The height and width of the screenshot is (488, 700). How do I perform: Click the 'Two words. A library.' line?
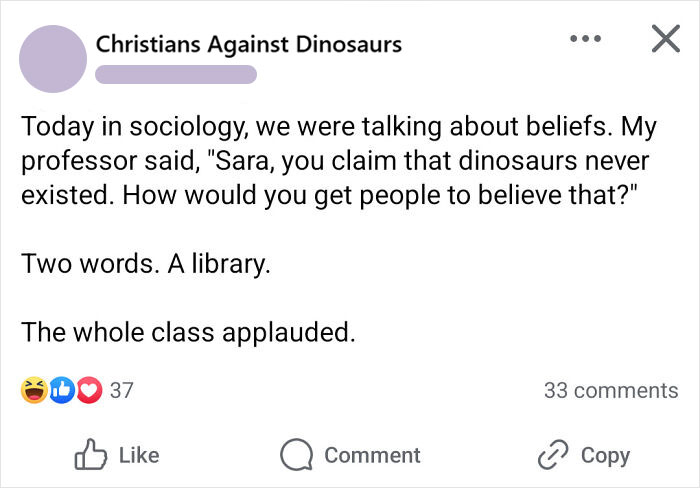(x=146, y=266)
